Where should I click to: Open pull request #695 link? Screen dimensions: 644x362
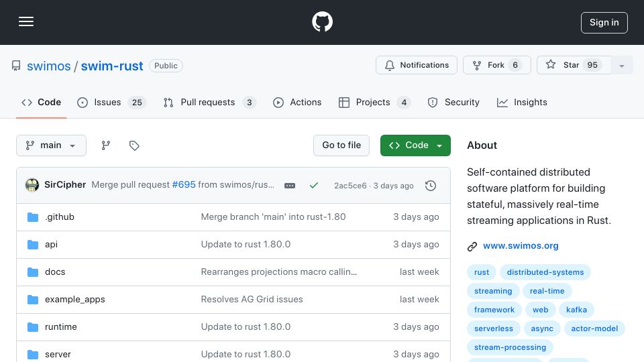coord(184,185)
